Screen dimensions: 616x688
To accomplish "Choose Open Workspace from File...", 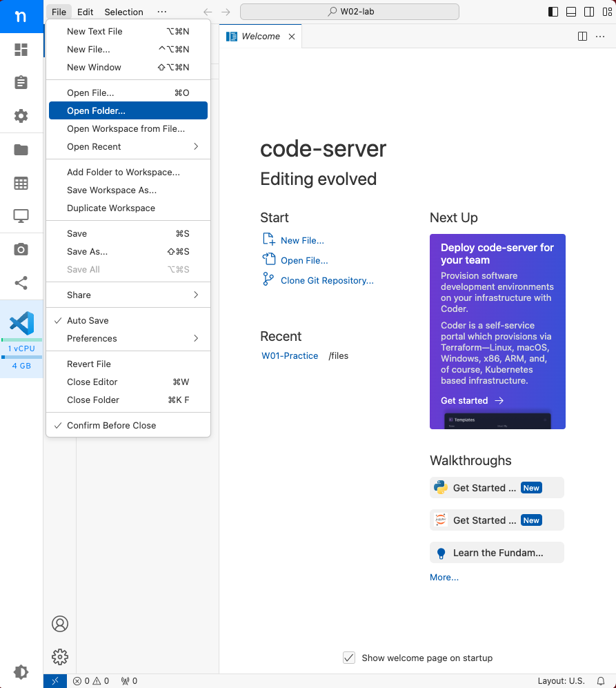I will [x=128, y=129].
